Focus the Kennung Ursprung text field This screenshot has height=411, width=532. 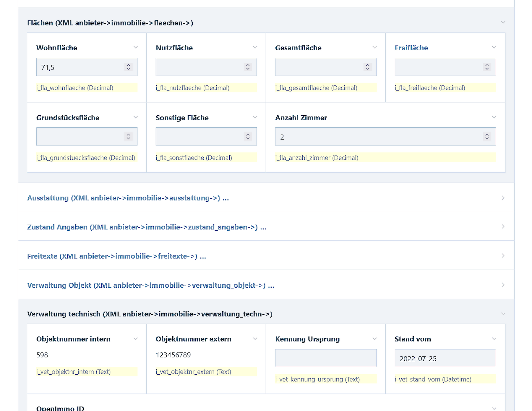pyautogui.click(x=326, y=358)
